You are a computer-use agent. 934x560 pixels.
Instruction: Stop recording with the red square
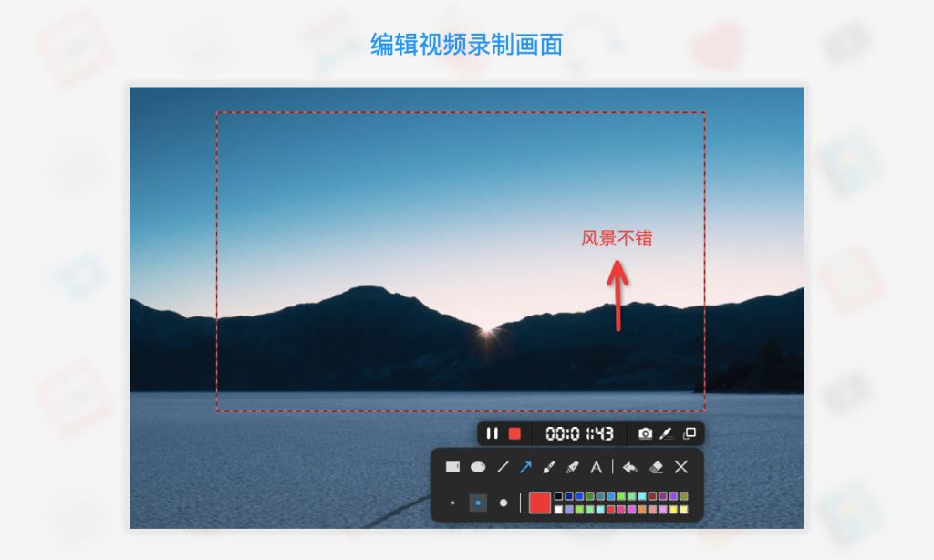[x=514, y=433]
